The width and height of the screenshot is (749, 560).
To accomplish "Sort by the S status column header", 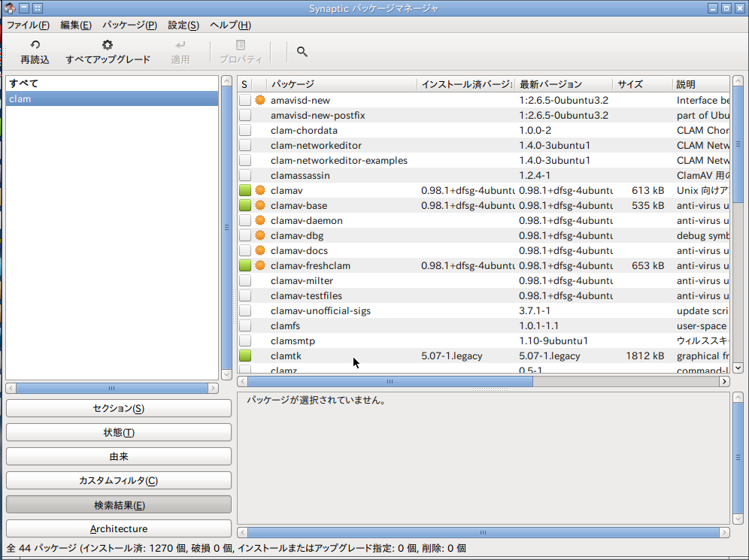I will pyautogui.click(x=244, y=84).
